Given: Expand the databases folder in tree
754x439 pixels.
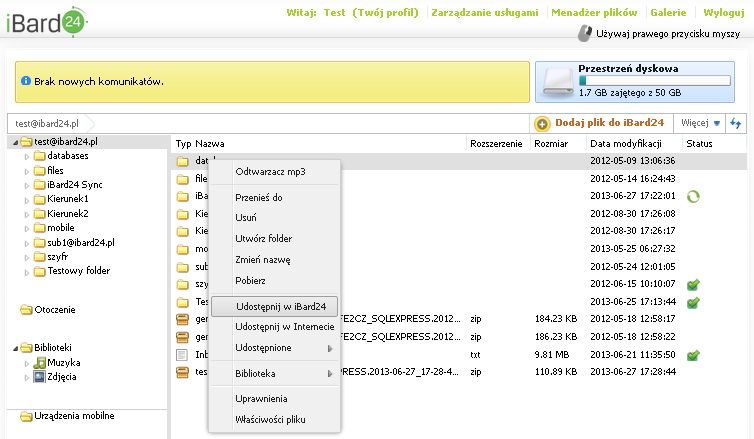Looking at the screenshot, I should (x=27, y=156).
